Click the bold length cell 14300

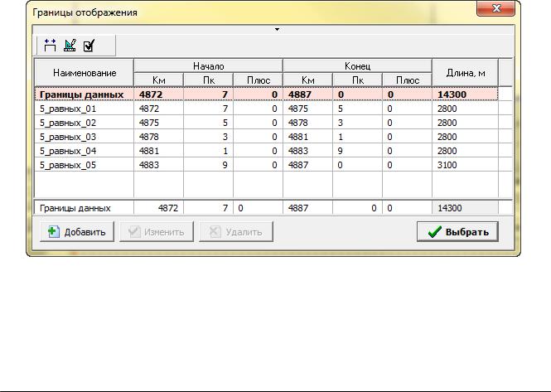[466, 94]
